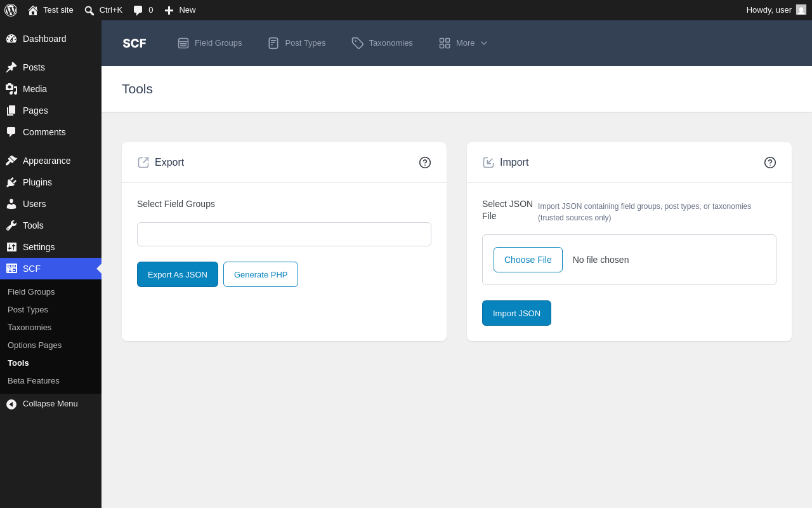Viewport: 812px width, 508px height.
Task: Click the Appearance paintbrush icon
Action: (x=11, y=161)
